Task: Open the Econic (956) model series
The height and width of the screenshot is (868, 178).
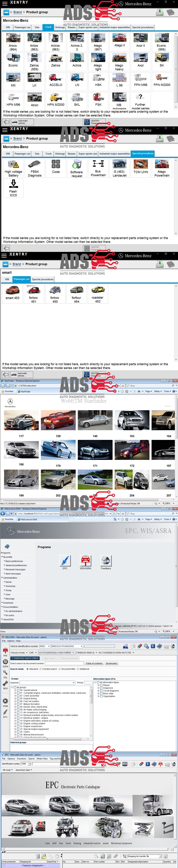Action: coord(162,42)
